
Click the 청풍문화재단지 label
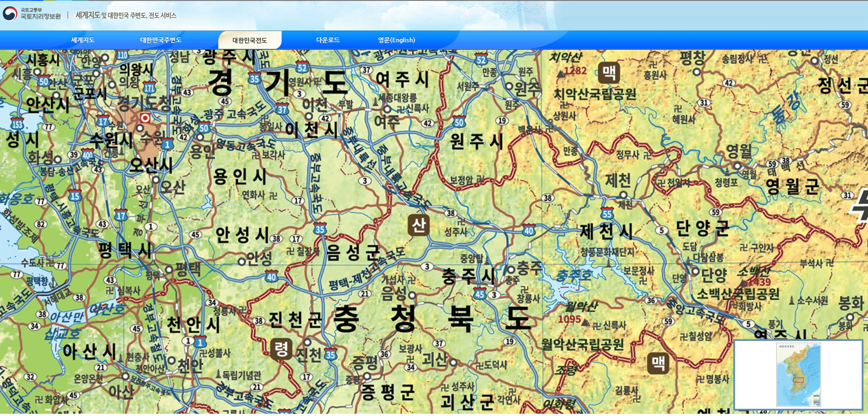(607, 252)
